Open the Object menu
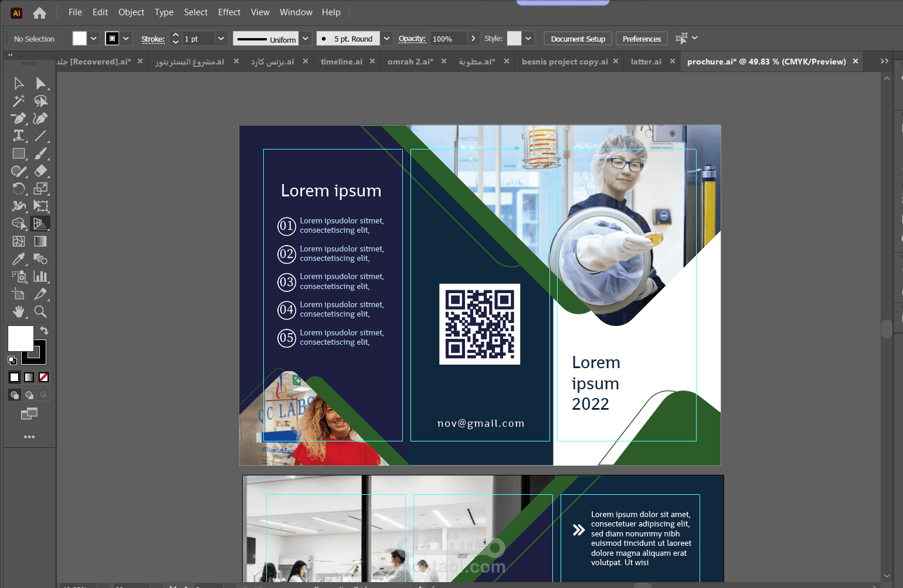This screenshot has width=903, height=588. tap(131, 12)
